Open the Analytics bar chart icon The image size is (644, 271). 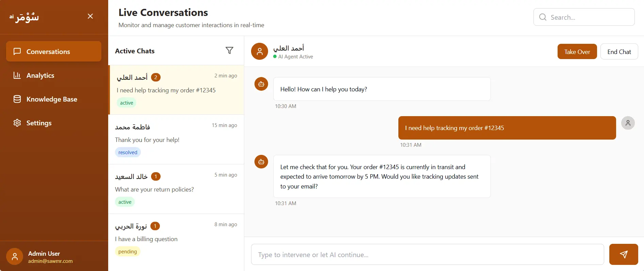pos(17,75)
